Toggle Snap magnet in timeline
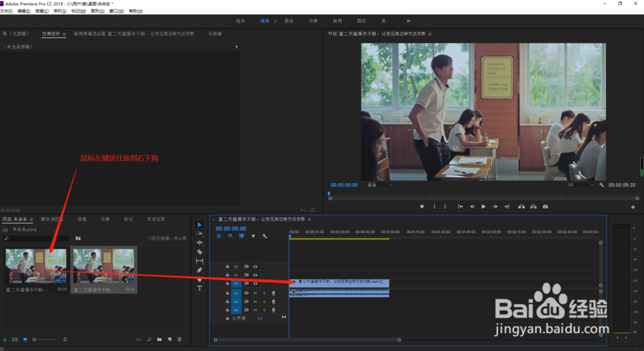 click(x=231, y=236)
